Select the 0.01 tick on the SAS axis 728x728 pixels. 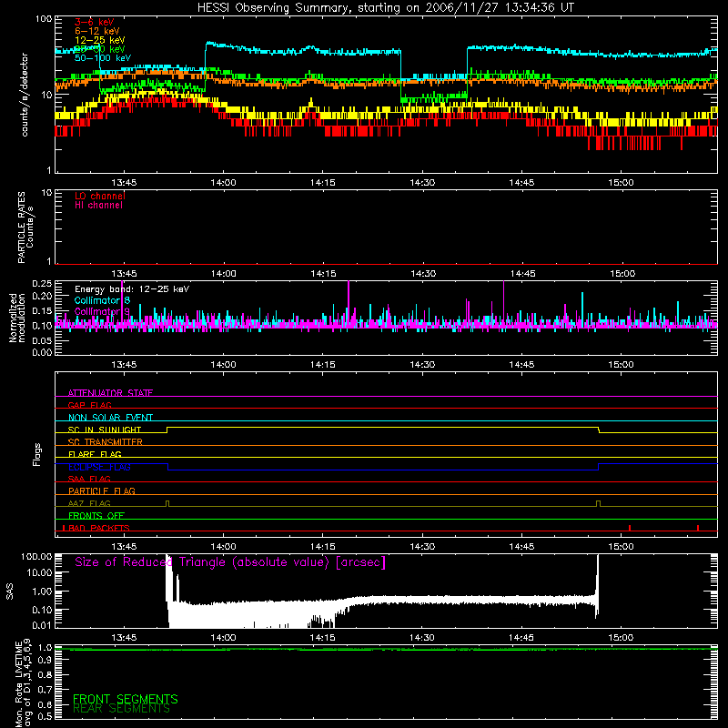click(42, 625)
